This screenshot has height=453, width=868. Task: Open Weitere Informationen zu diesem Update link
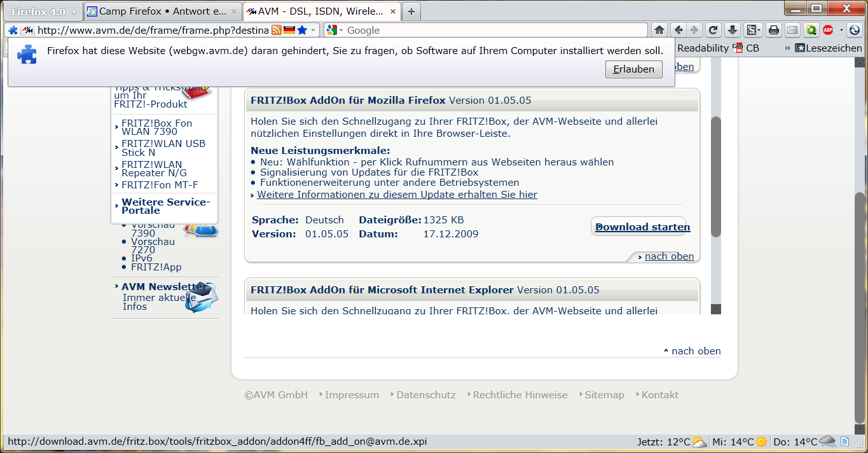click(x=397, y=195)
